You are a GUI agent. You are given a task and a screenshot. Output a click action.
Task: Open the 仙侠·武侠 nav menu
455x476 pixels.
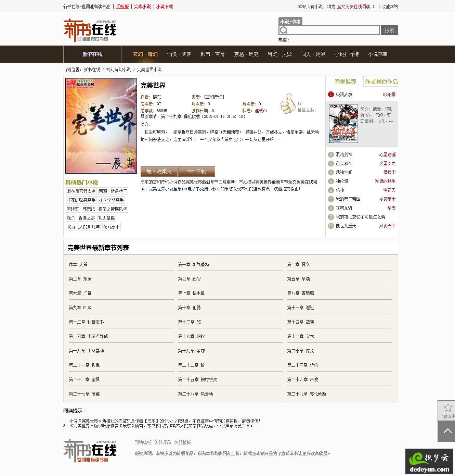[x=179, y=54]
